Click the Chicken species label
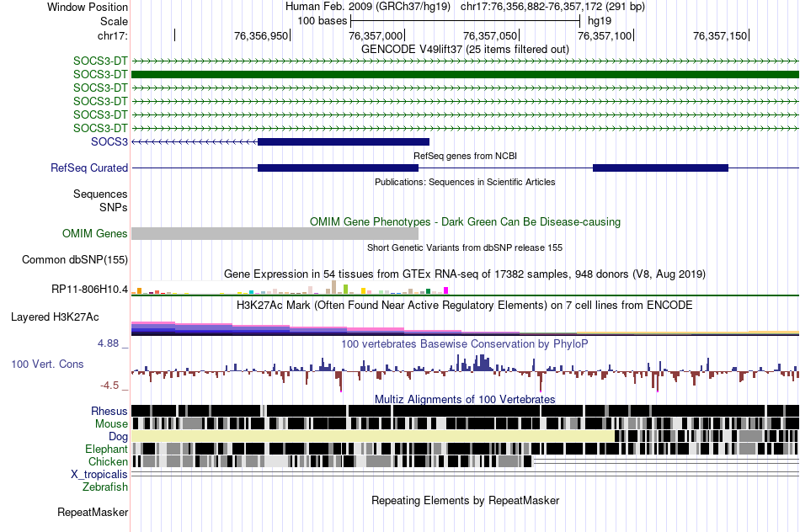Image resolution: width=800 pixels, height=532 pixels. [x=108, y=461]
